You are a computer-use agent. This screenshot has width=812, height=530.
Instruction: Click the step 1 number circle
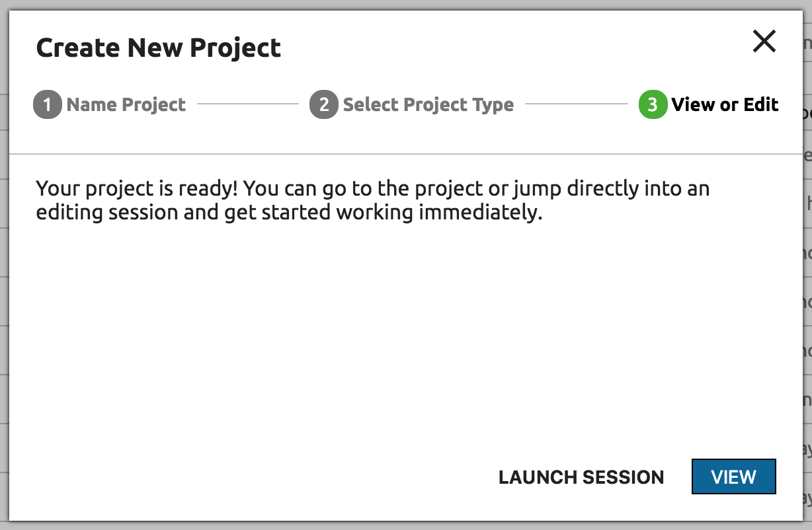(47, 105)
